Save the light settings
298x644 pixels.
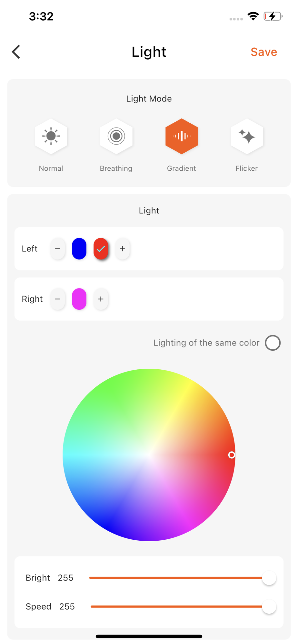tap(264, 52)
